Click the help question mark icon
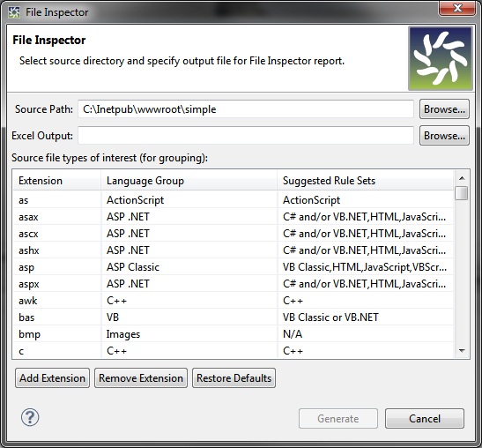 pyautogui.click(x=30, y=417)
